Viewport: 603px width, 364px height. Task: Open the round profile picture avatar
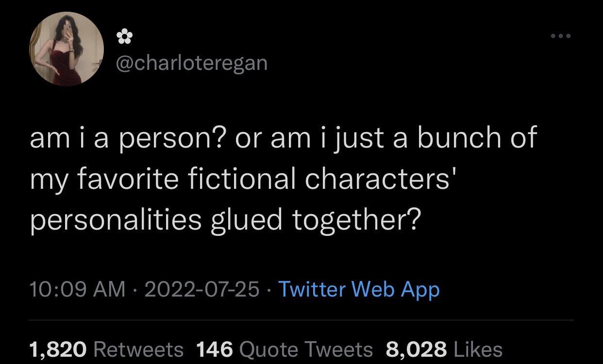pyautogui.click(x=67, y=49)
